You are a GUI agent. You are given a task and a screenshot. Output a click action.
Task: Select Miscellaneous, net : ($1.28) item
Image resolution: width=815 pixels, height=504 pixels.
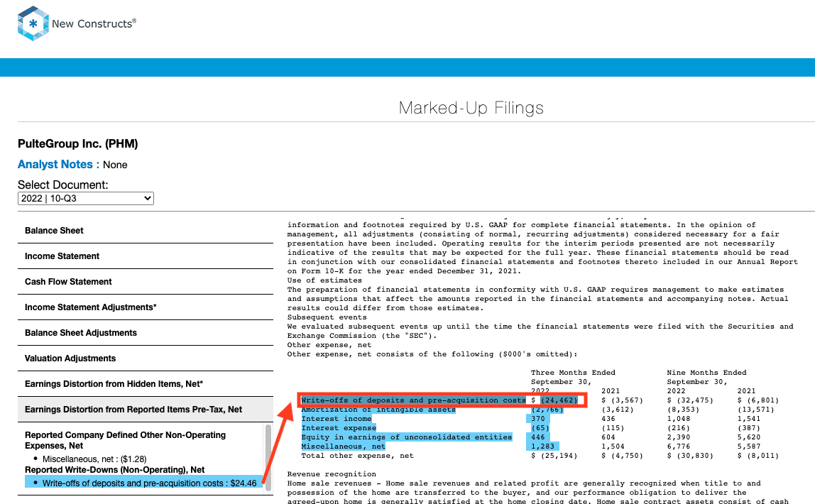click(x=94, y=459)
